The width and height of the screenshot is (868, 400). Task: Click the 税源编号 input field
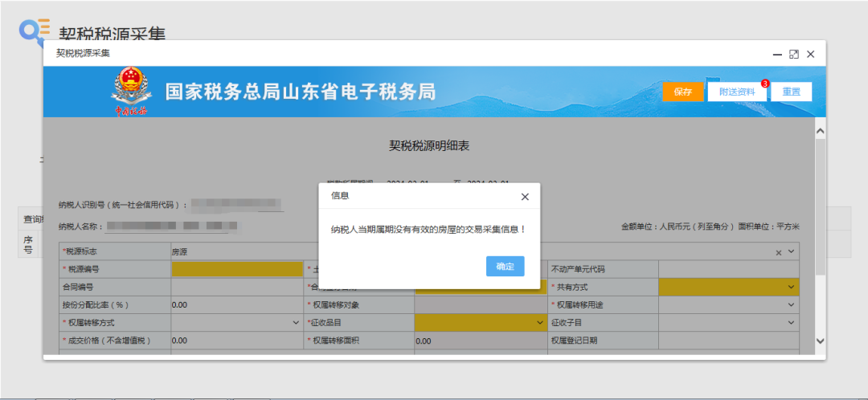coord(237,269)
